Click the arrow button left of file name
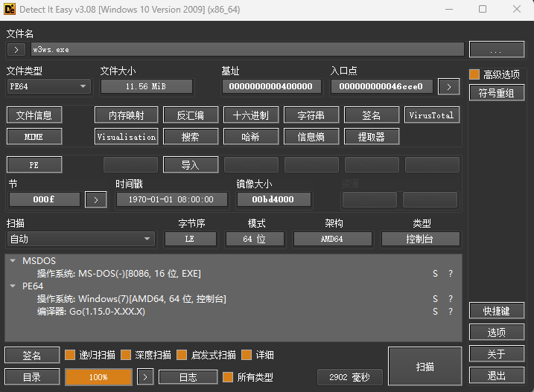Viewport: 534px width, 392px height. coord(16,50)
